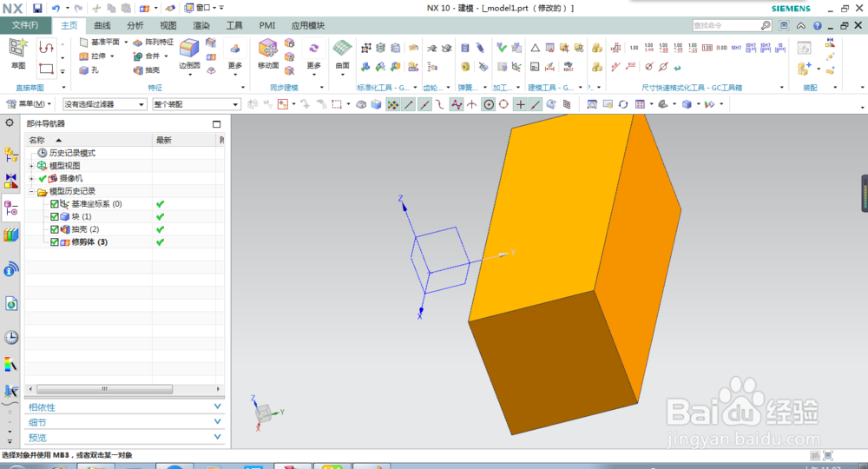Select the Pattern Feature (阵列特征) icon
Image resolution: width=868 pixels, height=469 pixels.
click(x=138, y=42)
